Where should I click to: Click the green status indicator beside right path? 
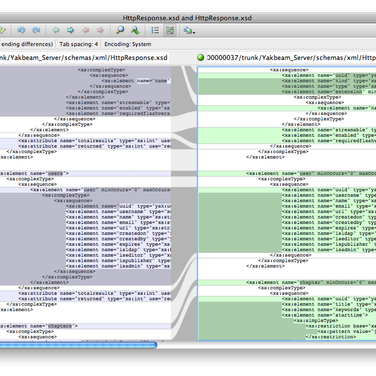[201, 57]
